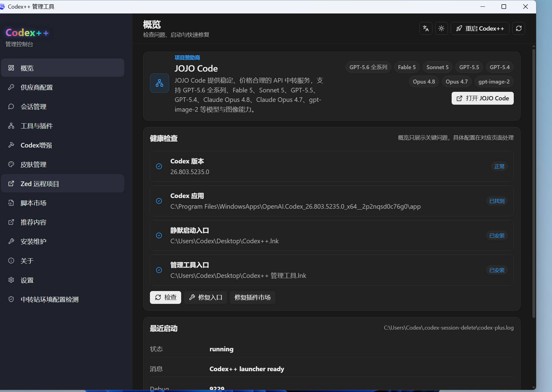Click check icon on 静默启动入口 row

click(159, 235)
